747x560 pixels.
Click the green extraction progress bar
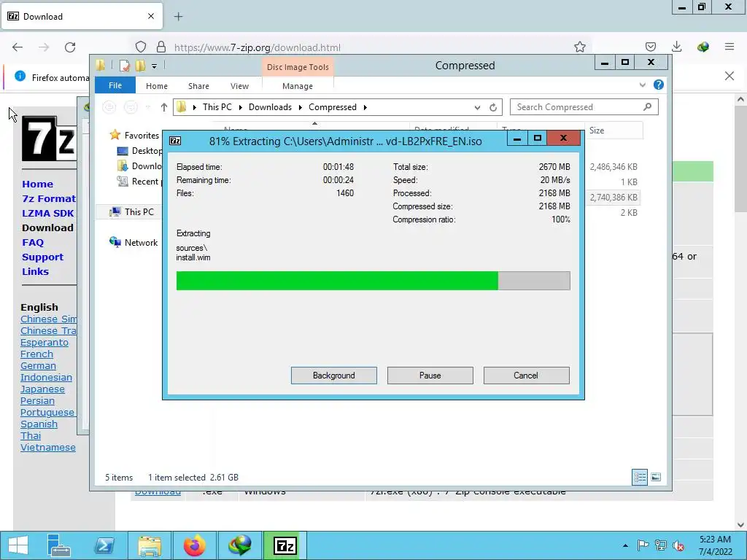373,281
